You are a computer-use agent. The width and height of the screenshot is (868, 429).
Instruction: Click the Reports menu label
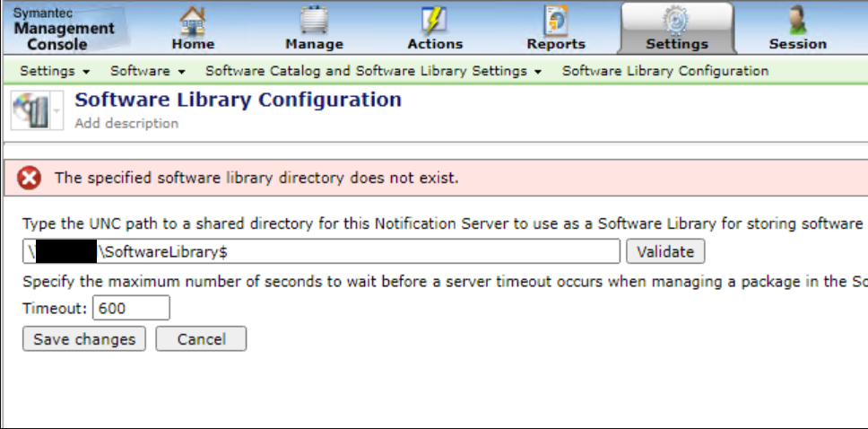point(556,43)
